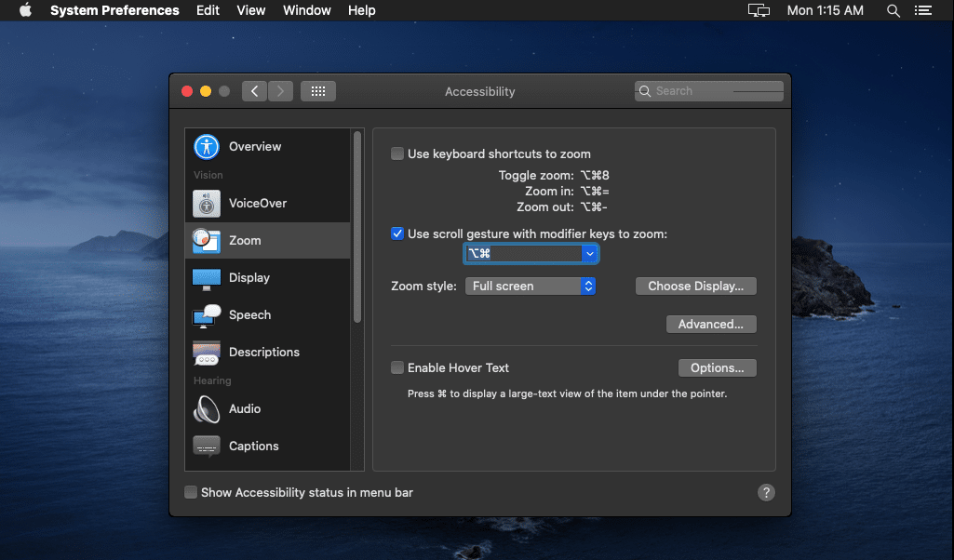Open the modifier keys combo box dropdown

(588, 254)
